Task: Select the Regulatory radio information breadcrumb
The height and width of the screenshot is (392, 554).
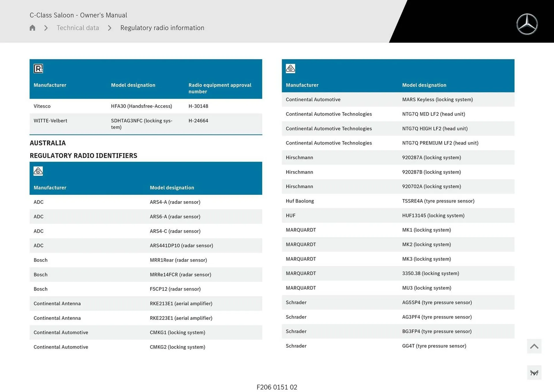Action: 162,28
